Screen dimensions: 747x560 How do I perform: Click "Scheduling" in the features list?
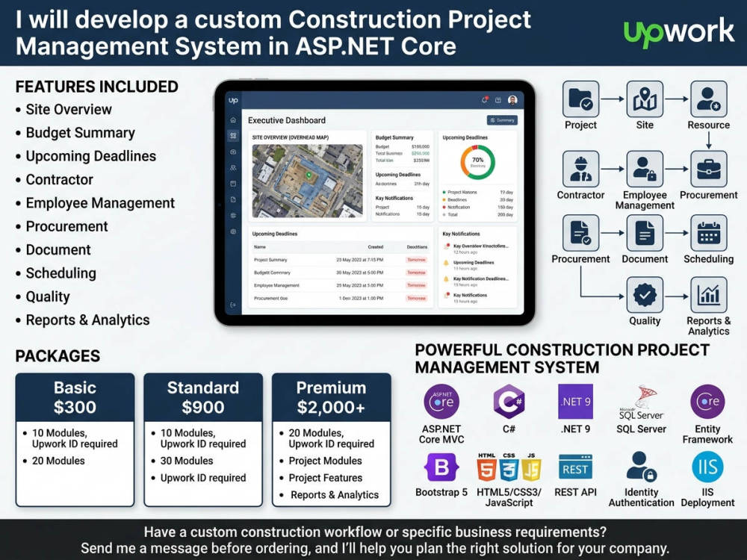61,273
